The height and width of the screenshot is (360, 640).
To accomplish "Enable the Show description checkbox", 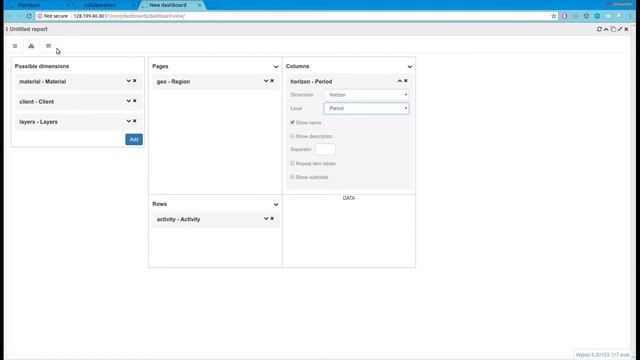I will click(x=292, y=136).
